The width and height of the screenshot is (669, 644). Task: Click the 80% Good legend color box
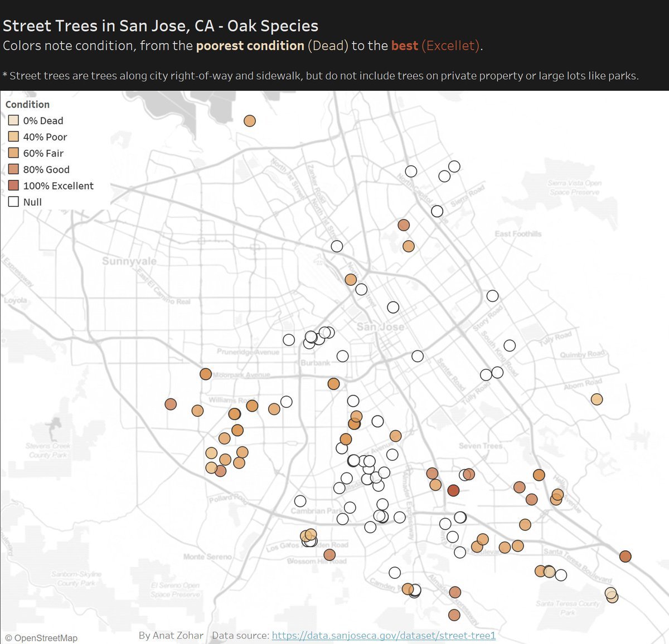[13, 169]
